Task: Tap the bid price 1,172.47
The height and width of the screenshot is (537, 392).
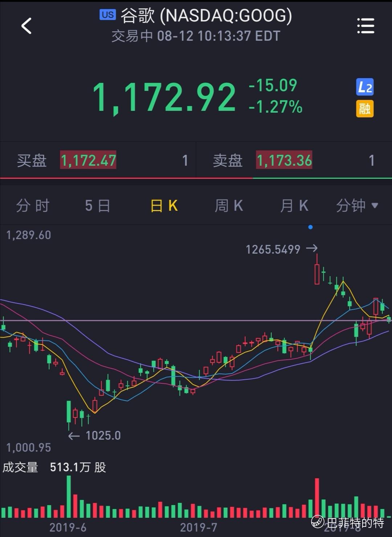Action: coord(88,160)
